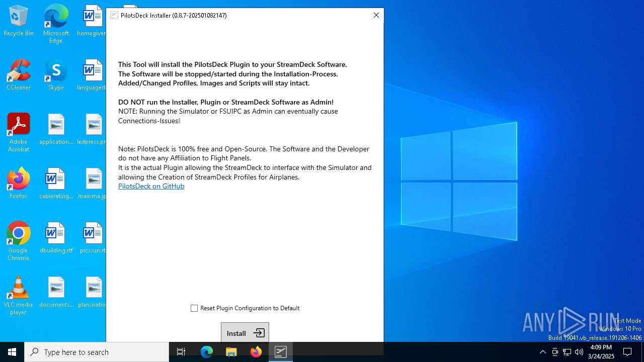644x362 pixels.
Task: Select the Skype desktop shortcut
Action: (56, 75)
